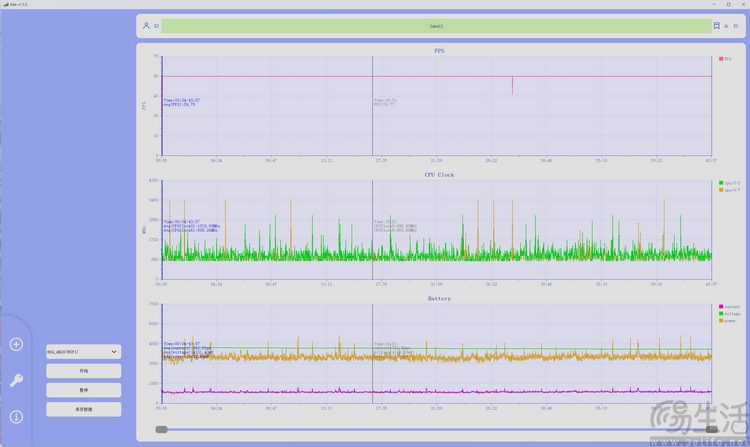
Task: Click the green label1 text field
Action: coord(436,26)
